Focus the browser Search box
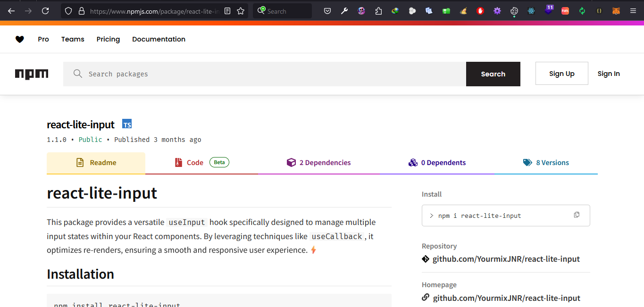Image resolution: width=644 pixels, height=307 pixels. coord(282,11)
